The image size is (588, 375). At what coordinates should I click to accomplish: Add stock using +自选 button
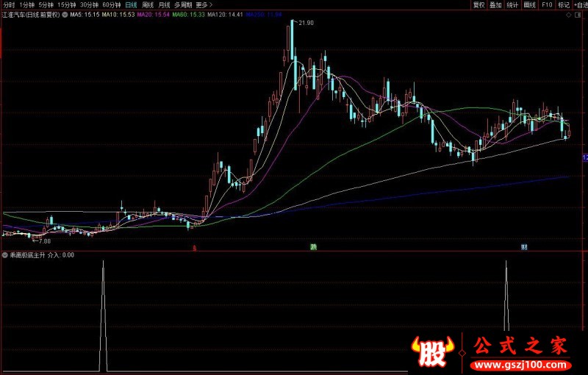coord(580,4)
